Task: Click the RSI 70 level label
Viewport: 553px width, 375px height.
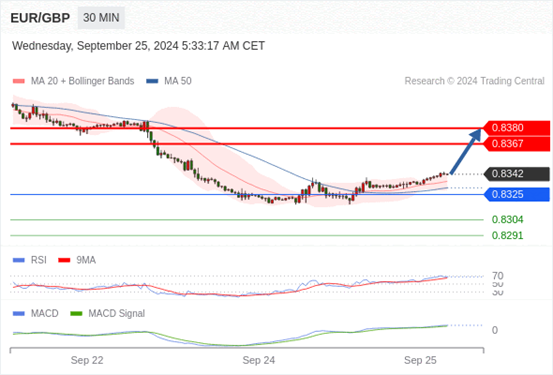Action: 498,276
